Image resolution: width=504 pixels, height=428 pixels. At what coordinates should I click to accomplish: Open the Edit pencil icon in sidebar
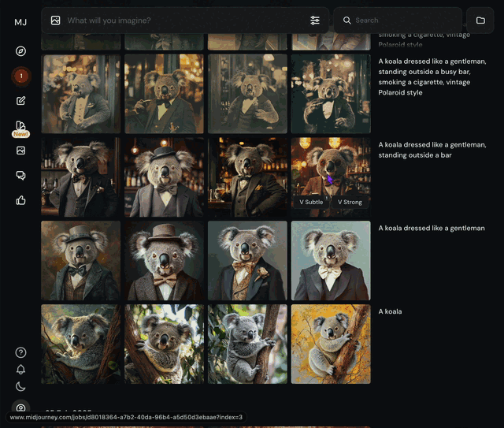point(21,101)
